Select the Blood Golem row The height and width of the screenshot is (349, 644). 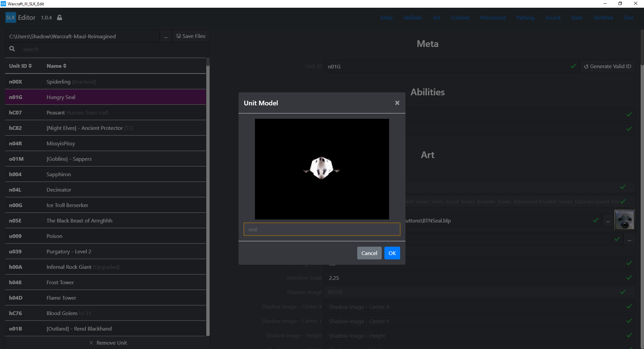pos(106,313)
